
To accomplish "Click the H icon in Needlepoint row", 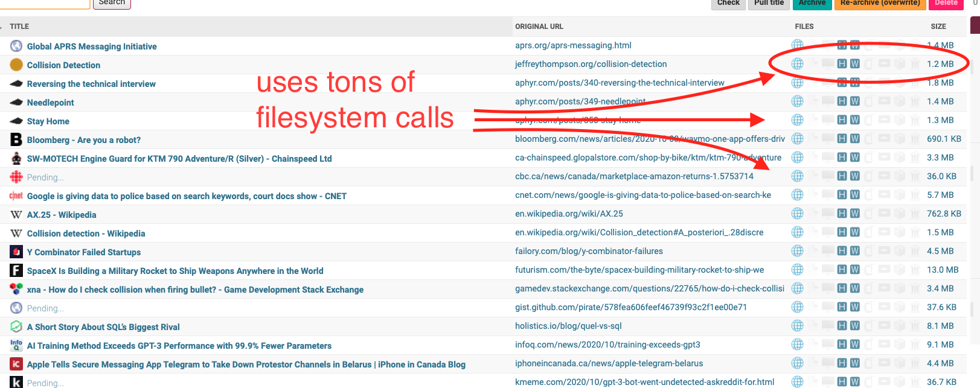I will tap(842, 101).
